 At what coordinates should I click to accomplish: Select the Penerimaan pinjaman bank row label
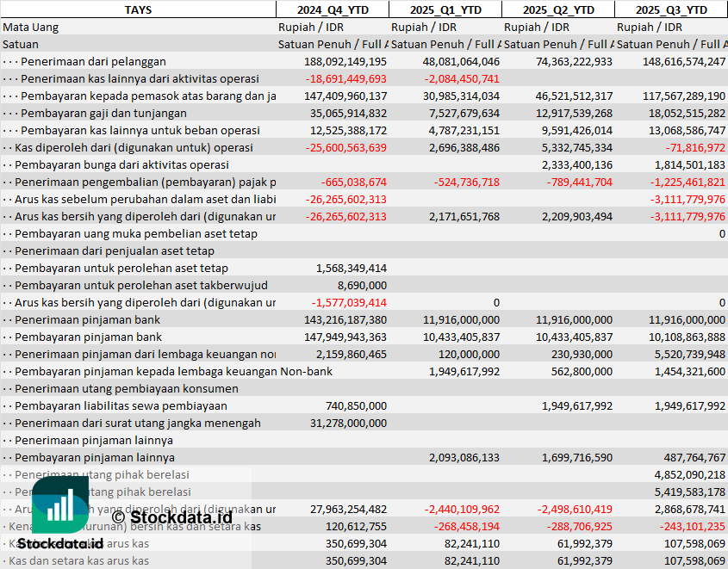click(88, 319)
